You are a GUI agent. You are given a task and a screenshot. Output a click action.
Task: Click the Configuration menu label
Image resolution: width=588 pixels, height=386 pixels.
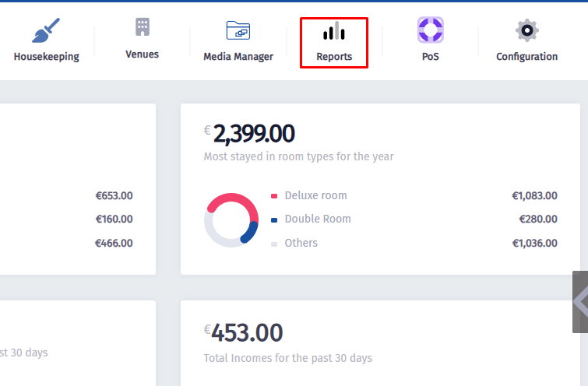(527, 57)
